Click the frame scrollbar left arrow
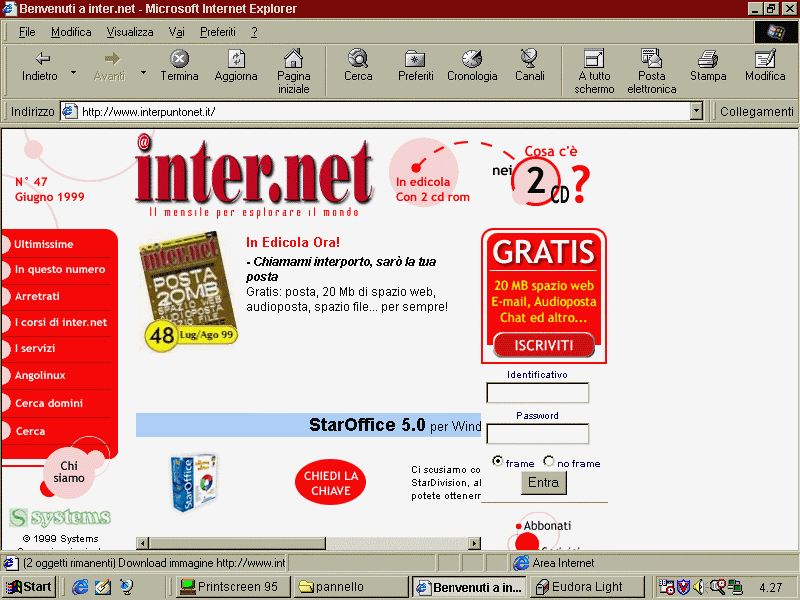 (142, 543)
